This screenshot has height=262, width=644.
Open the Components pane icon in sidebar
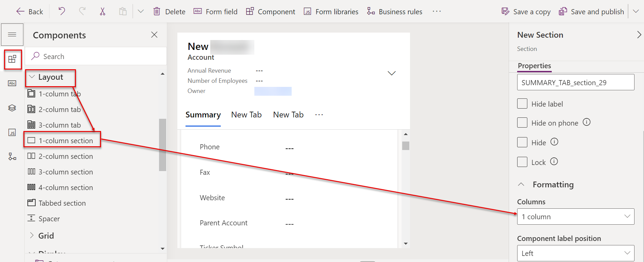[13, 59]
